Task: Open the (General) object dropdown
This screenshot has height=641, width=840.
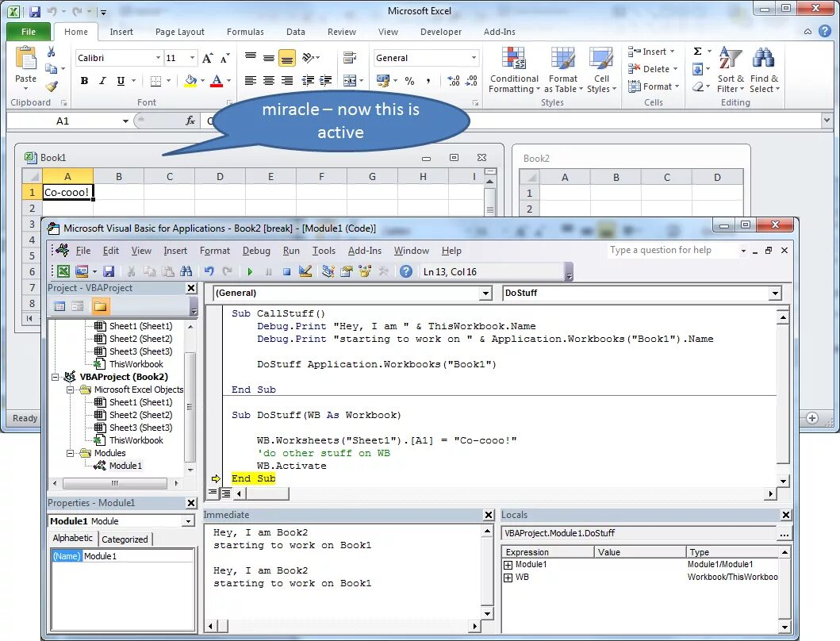Action: [485, 294]
